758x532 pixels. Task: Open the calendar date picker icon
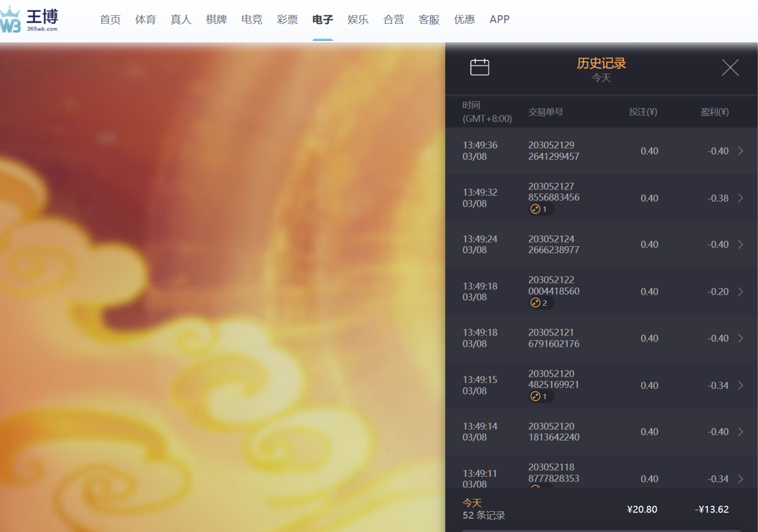(x=480, y=68)
